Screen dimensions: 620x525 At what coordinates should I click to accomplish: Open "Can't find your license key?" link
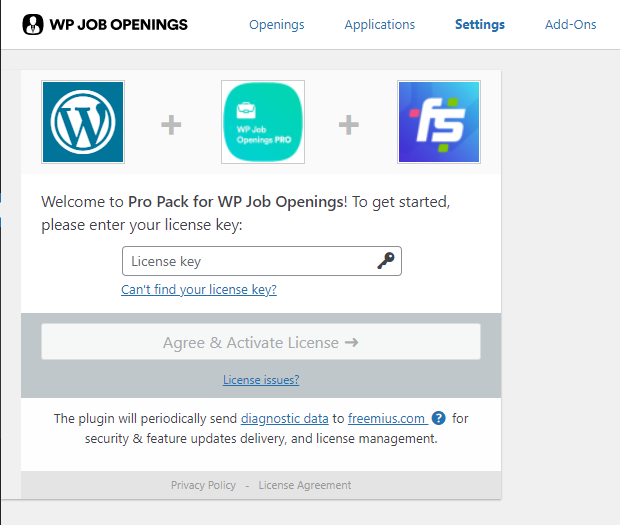(x=199, y=289)
